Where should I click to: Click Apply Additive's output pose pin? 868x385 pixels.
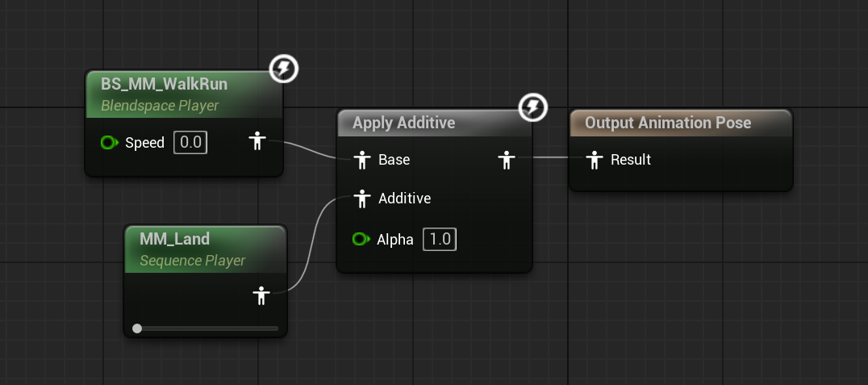point(506,160)
